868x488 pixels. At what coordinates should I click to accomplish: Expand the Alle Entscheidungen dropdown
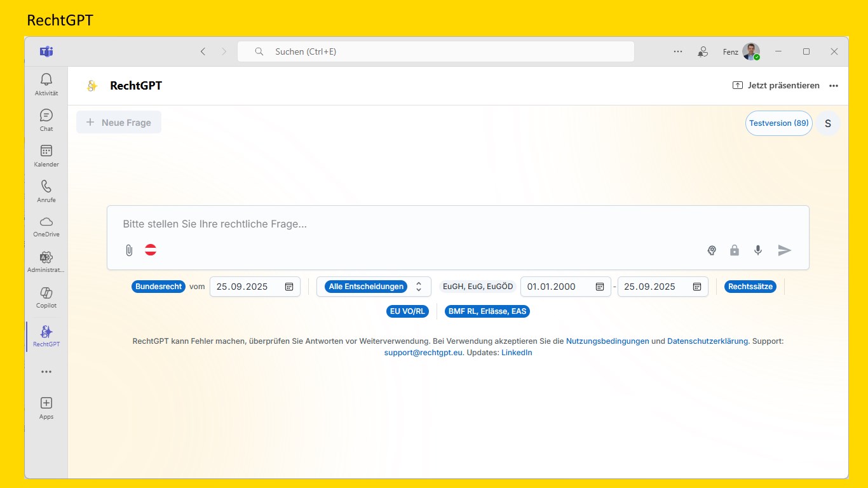[x=374, y=287]
